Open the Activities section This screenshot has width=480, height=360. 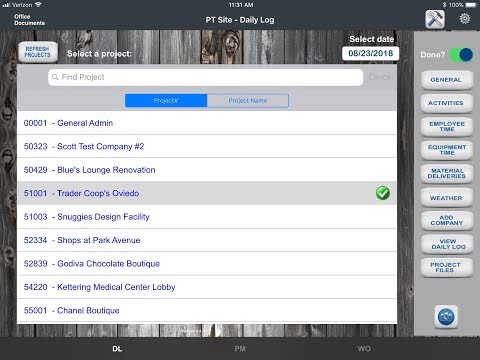[x=446, y=103]
